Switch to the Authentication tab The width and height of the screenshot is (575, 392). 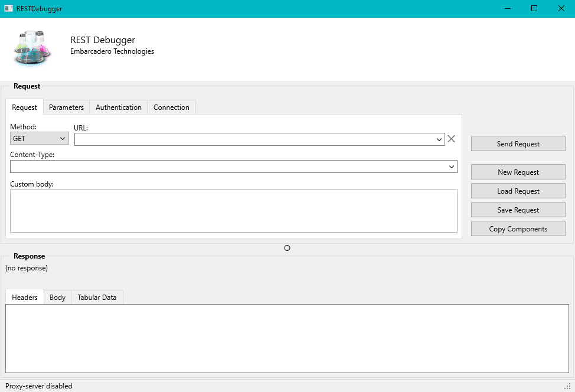[119, 107]
